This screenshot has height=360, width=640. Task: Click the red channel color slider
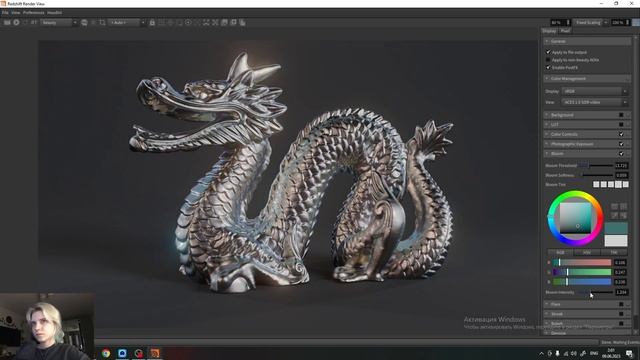pos(582,262)
